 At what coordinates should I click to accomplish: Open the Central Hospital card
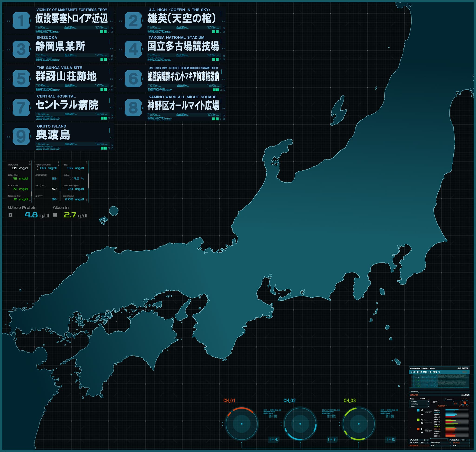[x=59, y=107]
